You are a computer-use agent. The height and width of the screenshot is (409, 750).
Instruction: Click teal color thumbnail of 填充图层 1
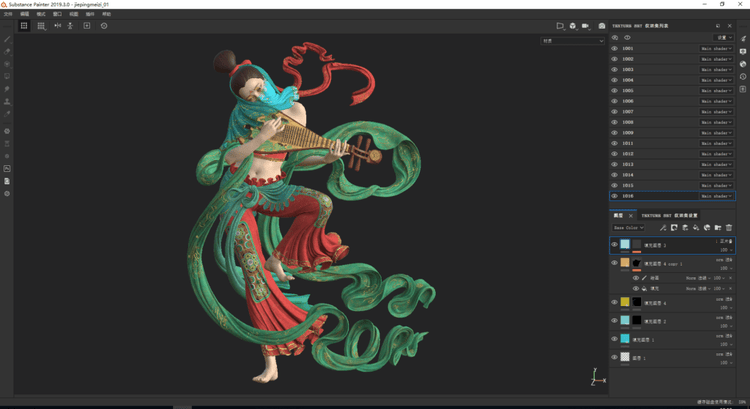(x=625, y=339)
